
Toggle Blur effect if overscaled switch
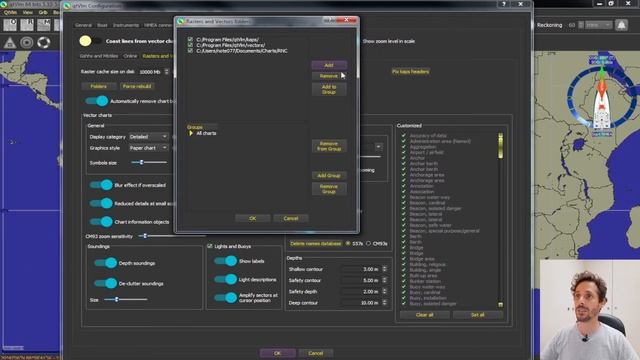pos(101,185)
